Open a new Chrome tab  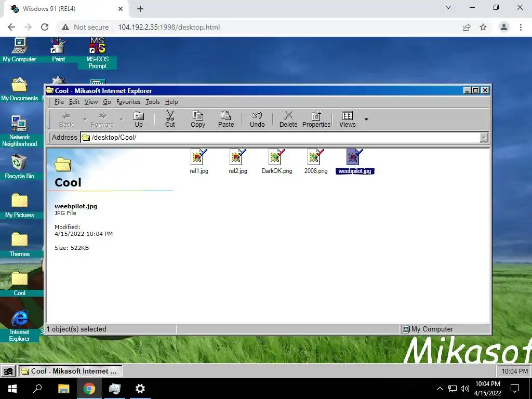coord(140,9)
